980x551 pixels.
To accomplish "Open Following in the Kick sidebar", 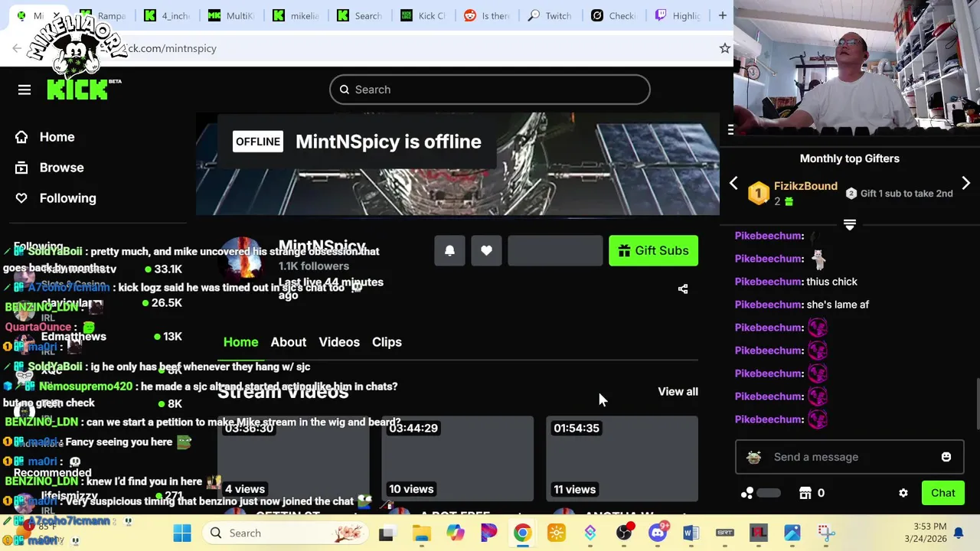I will (x=57, y=198).
